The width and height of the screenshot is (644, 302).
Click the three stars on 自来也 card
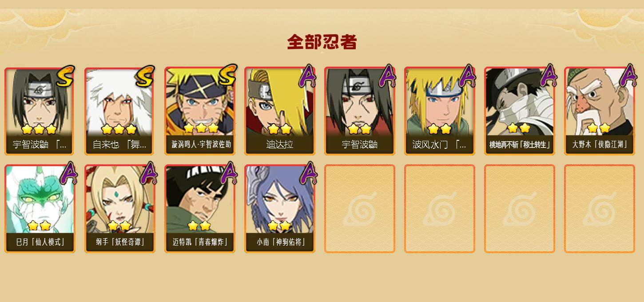(x=119, y=129)
